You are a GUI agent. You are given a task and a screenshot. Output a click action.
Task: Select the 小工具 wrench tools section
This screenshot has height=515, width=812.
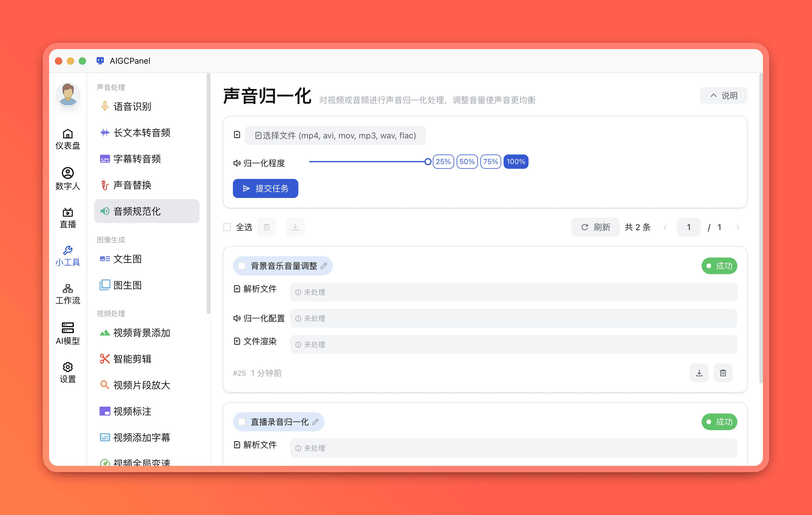point(68,256)
